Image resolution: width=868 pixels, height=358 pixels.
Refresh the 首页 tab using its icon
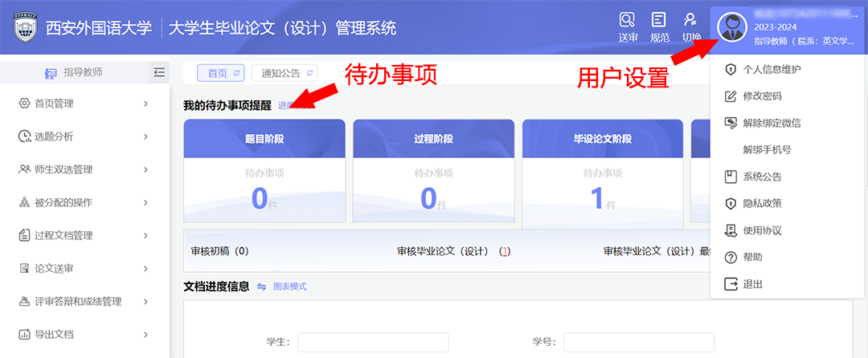pyautogui.click(x=236, y=73)
